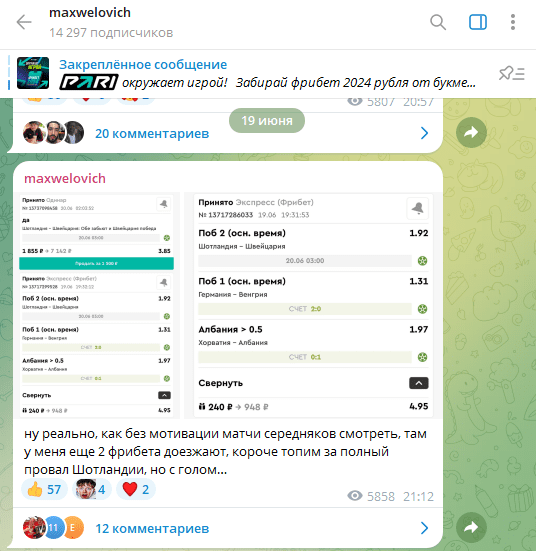Image resolution: width=536 pixels, height=551 pixels.
Task: Forward the maxwelovich post via share arrow
Action: 471,527
